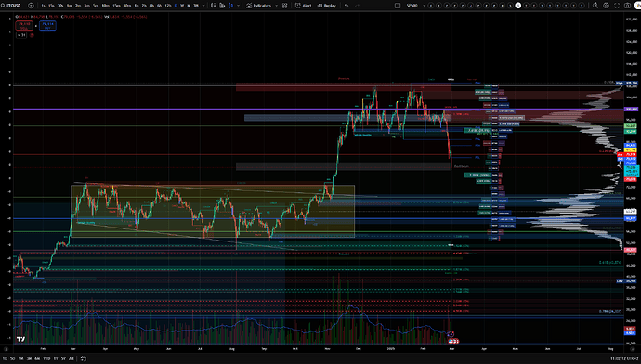Set the date range to 1D
Viewport: 641px width, 364px height.
point(5,358)
